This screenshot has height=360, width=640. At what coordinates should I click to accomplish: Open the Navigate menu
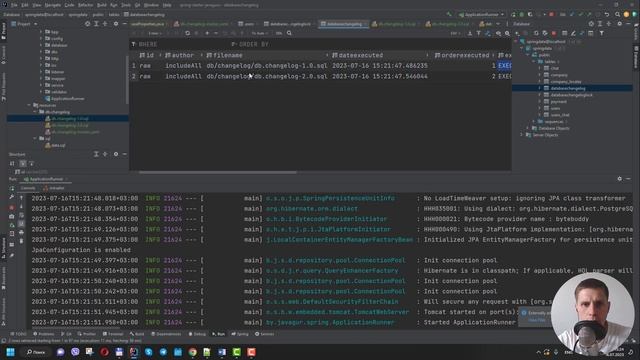pos(53,5)
